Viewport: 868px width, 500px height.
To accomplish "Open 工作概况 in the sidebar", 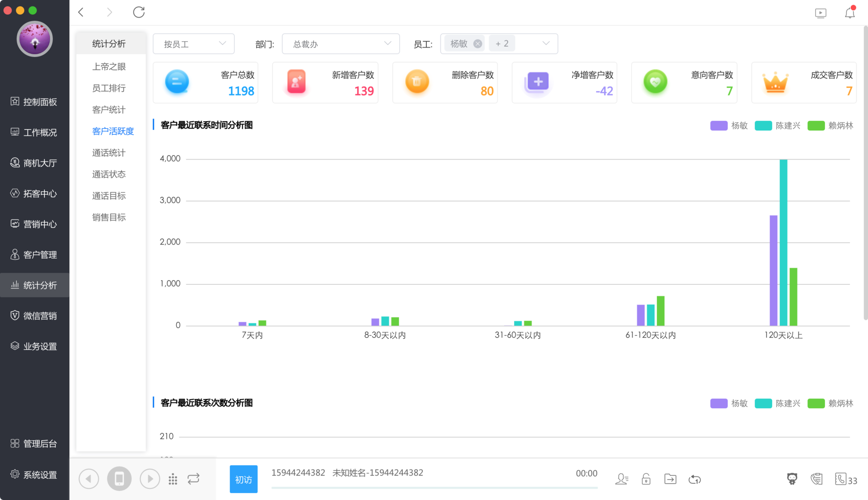I will point(34,132).
